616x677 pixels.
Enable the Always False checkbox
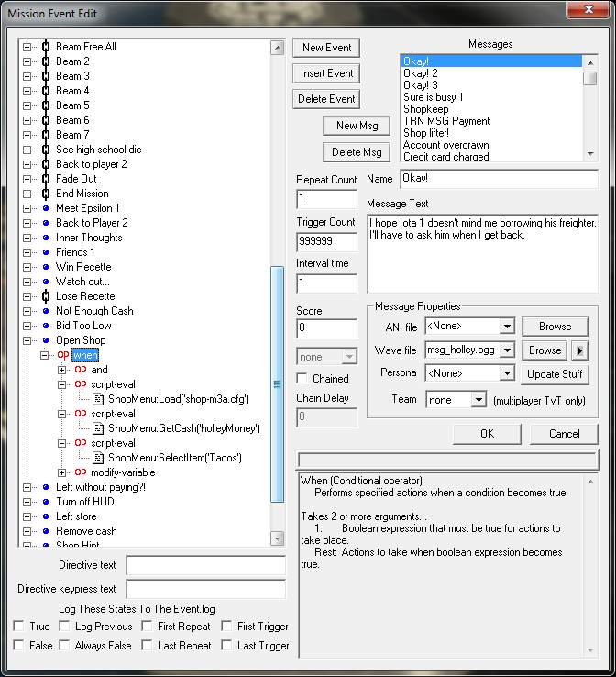pyautogui.click(x=64, y=646)
